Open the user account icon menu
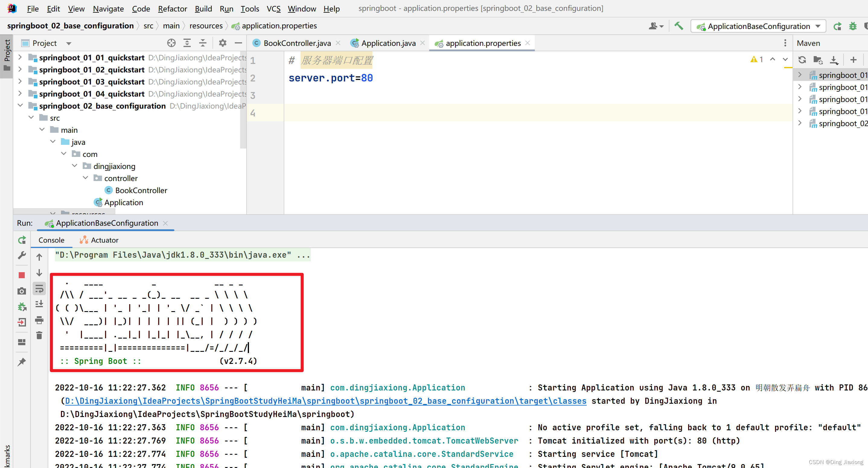Image resolution: width=868 pixels, height=468 pixels. coord(656,26)
